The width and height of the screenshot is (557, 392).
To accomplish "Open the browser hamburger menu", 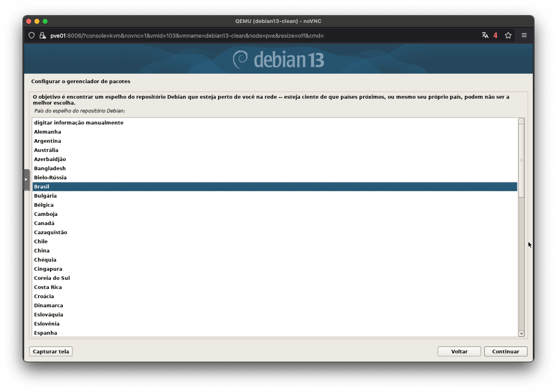I will click(x=524, y=35).
